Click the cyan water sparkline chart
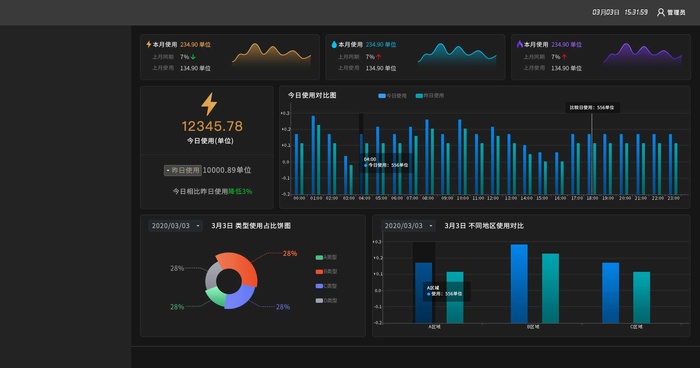The width and height of the screenshot is (700, 368). pyautogui.click(x=457, y=54)
